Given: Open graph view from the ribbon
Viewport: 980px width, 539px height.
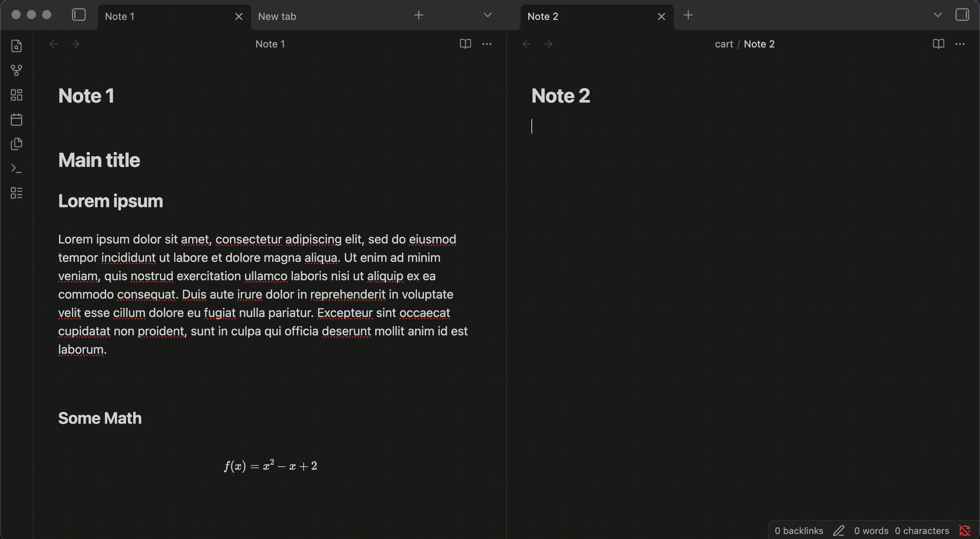Looking at the screenshot, I should [x=16, y=70].
